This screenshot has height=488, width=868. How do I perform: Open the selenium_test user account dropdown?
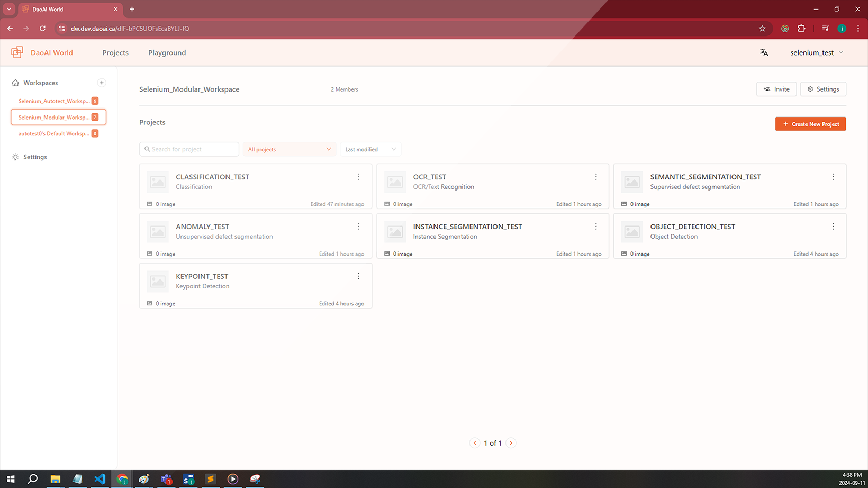point(816,52)
